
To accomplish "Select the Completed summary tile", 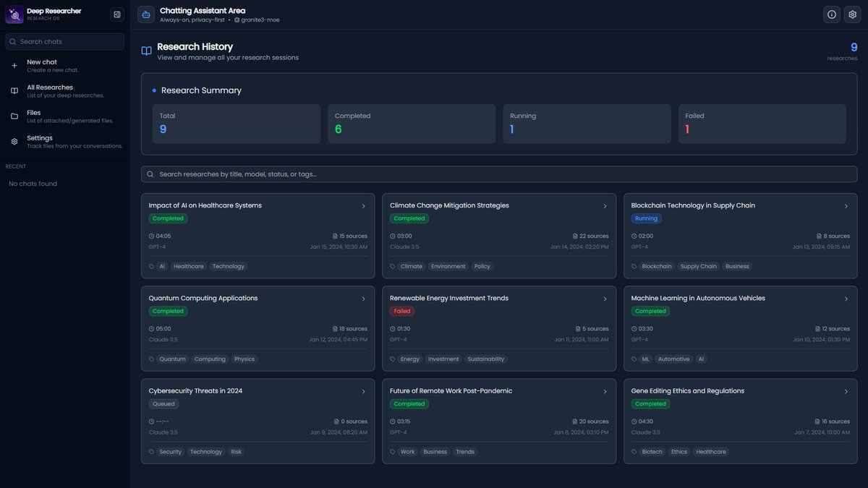I will (412, 124).
